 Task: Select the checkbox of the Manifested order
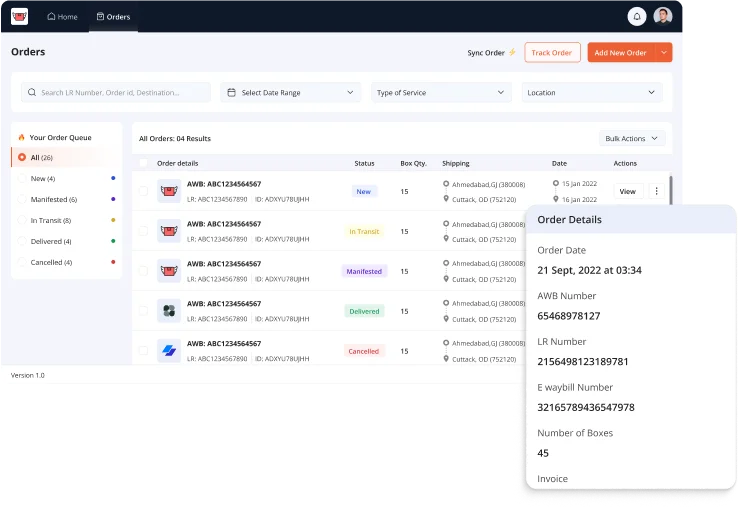143,271
